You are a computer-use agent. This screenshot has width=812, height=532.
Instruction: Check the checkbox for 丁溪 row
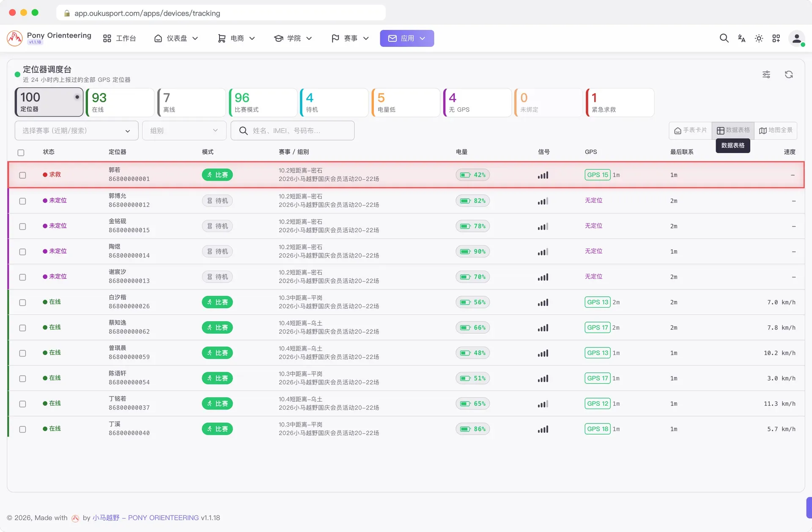22,429
